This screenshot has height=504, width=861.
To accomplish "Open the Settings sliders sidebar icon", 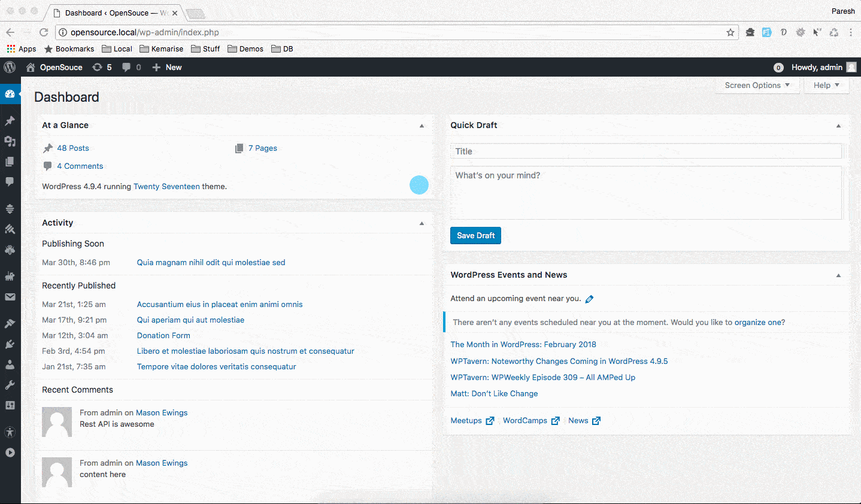I will click(10, 405).
